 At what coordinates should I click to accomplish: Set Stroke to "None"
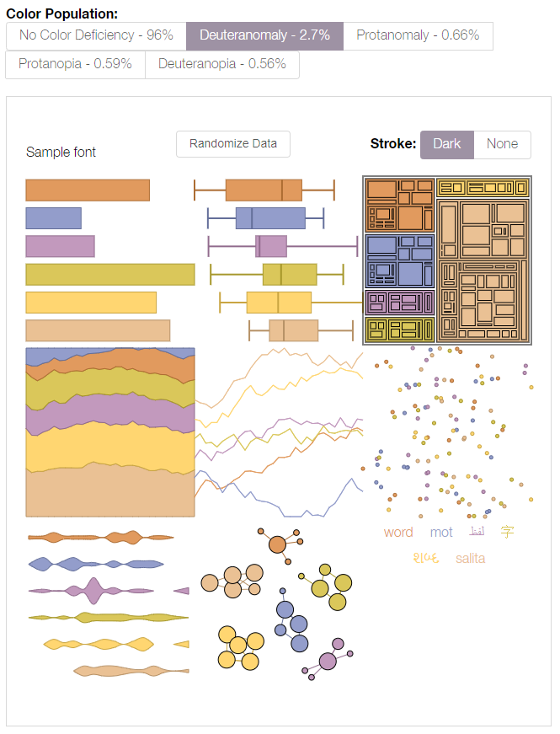click(502, 144)
